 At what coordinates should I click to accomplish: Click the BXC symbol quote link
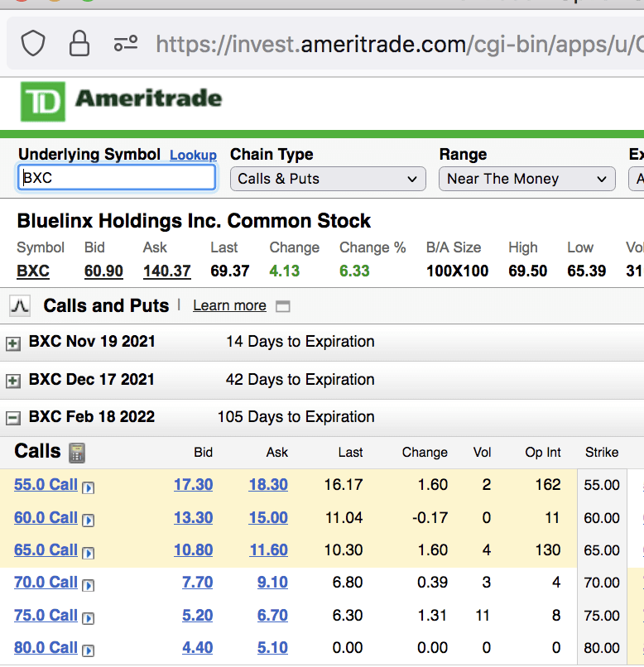(x=33, y=271)
